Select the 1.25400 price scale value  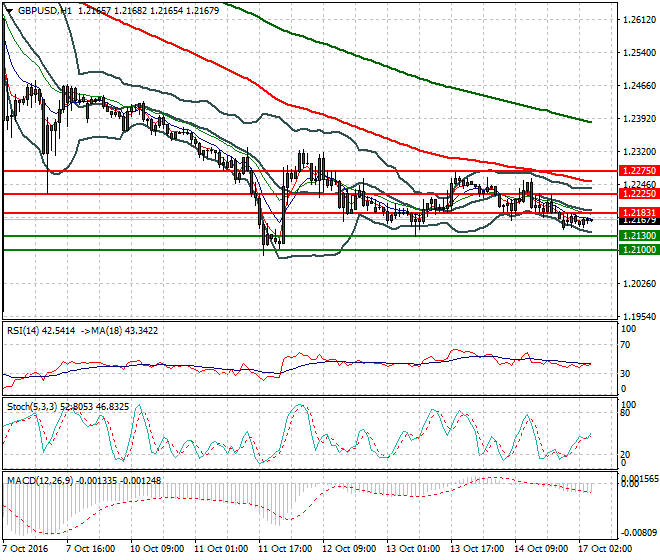coord(639,53)
